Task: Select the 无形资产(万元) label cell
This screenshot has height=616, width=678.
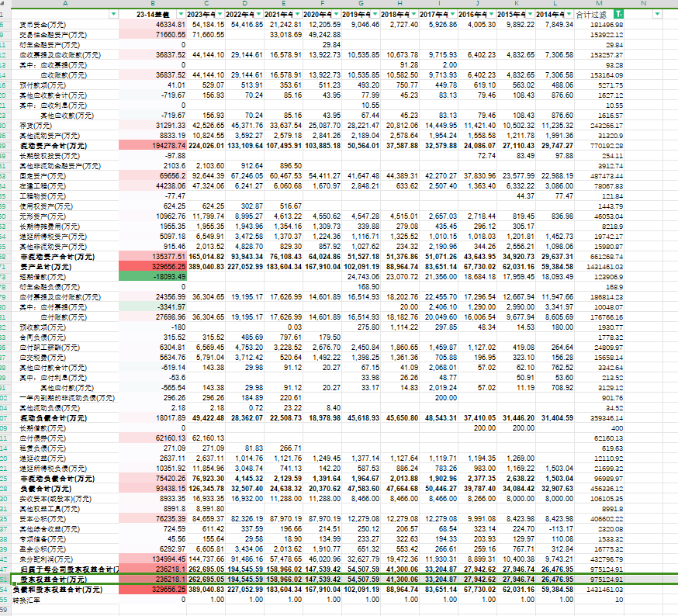Action: click(65, 216)
